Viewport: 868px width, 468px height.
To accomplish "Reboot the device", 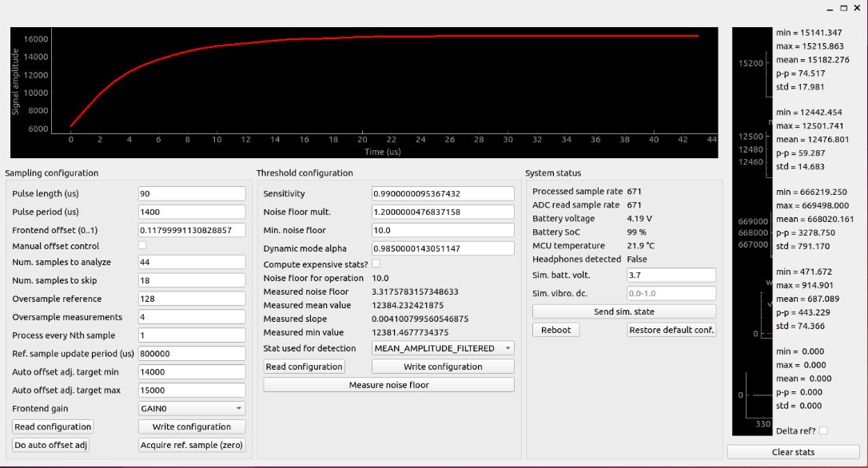I will click(x=555, y=330).
